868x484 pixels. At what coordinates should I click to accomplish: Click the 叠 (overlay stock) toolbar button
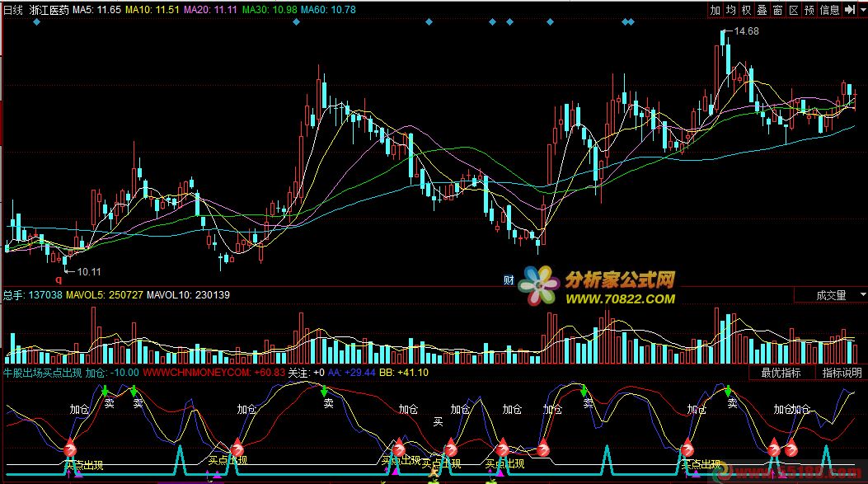tap(762, 10)
